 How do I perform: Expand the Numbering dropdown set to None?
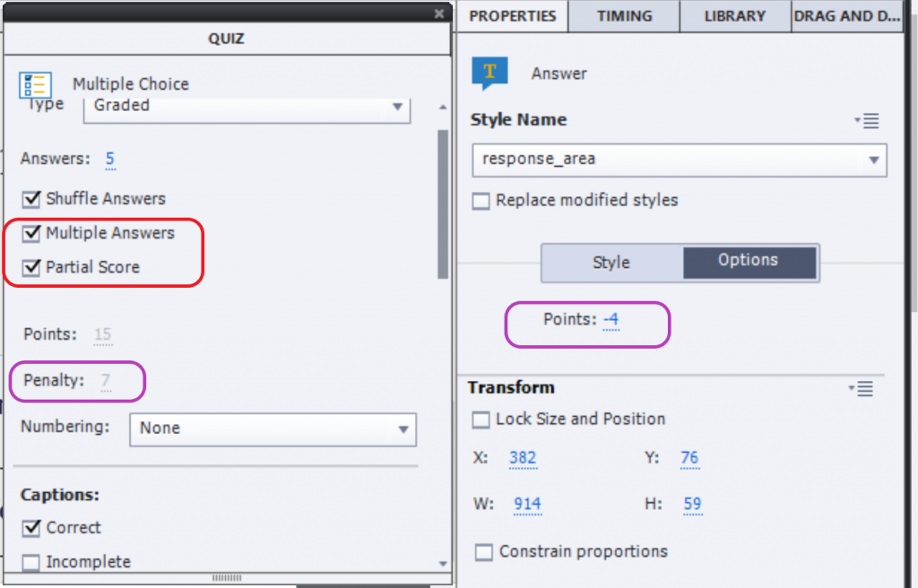(x=273, y=428)
